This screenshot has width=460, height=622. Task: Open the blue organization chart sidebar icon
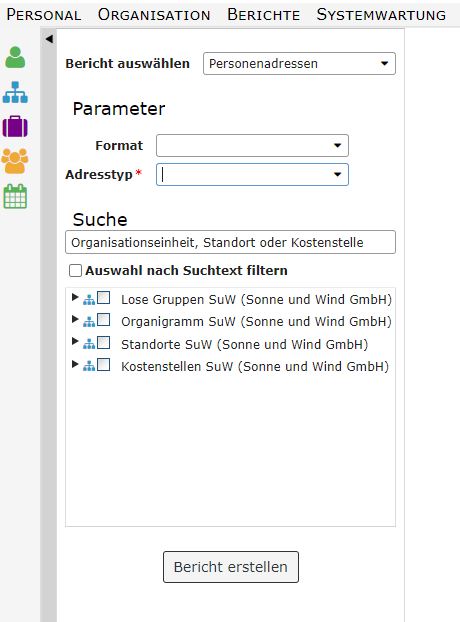pyautogui.click(x=15, y=92)
